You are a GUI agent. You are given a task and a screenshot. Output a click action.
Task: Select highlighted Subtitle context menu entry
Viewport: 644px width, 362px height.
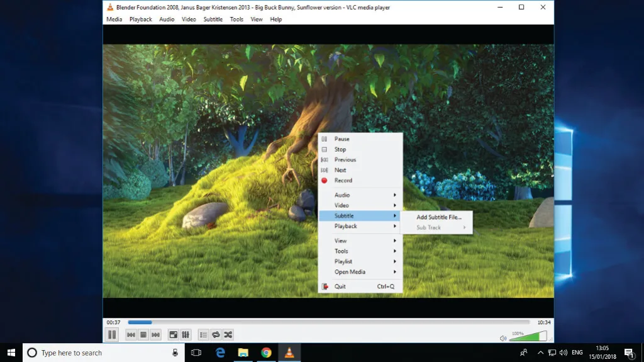point(360,215)
